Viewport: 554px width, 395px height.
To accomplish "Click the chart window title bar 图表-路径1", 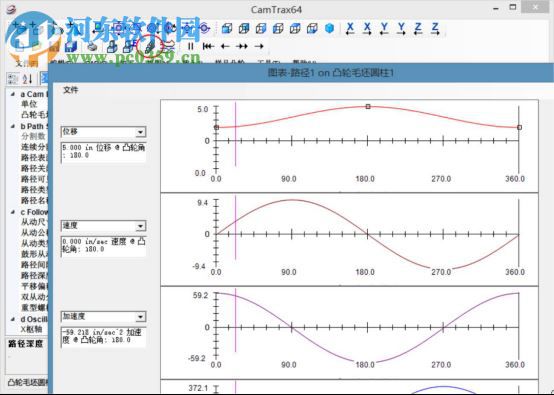I will click(330, 73).
